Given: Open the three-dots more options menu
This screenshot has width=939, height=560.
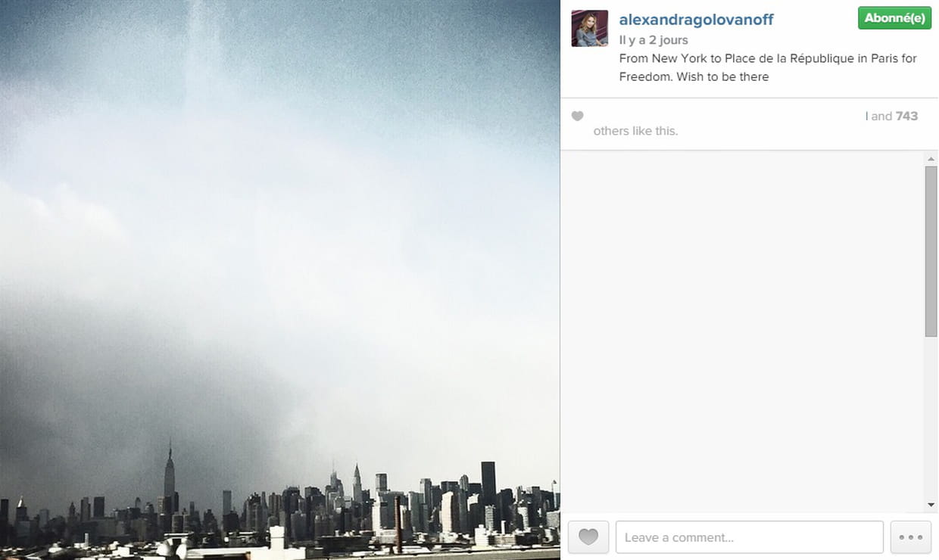Looking at the screenshot, I should point(910,537).
